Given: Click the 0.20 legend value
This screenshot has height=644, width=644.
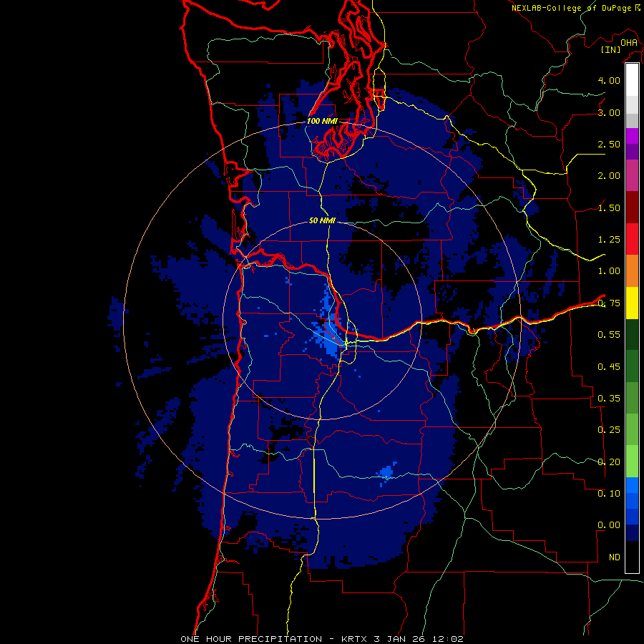Looking at the screenshot, I should [x=609, y=462].
